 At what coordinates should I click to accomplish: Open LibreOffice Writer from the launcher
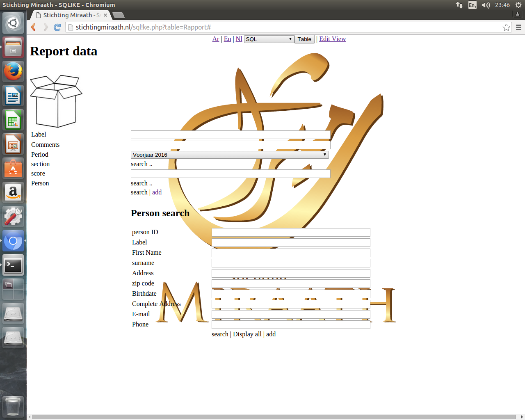[x=13, y=95]
